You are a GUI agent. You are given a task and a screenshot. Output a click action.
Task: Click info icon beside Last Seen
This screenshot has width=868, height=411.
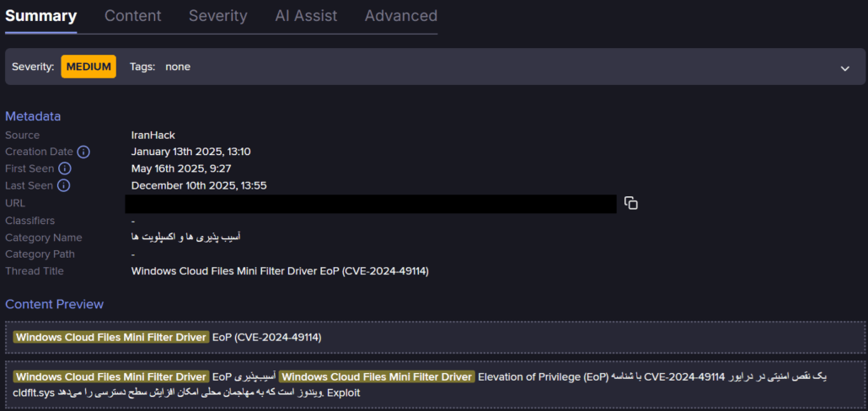click(63, 186)
